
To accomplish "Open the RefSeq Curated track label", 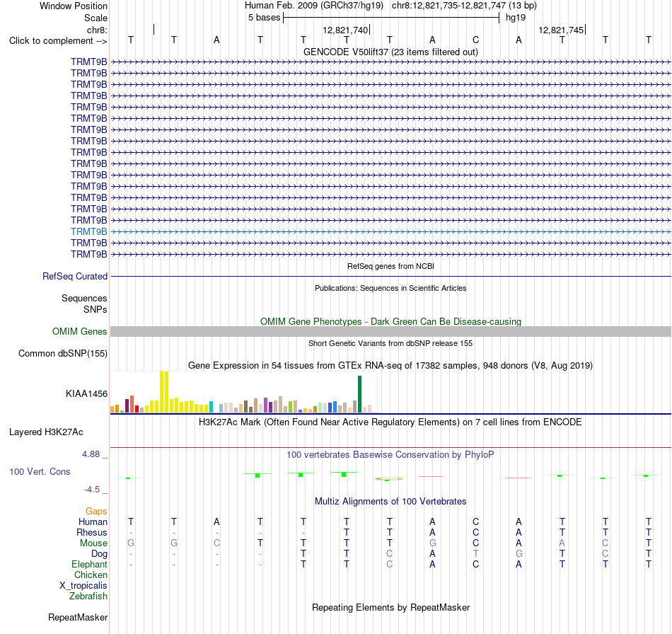I will point(75,276).
